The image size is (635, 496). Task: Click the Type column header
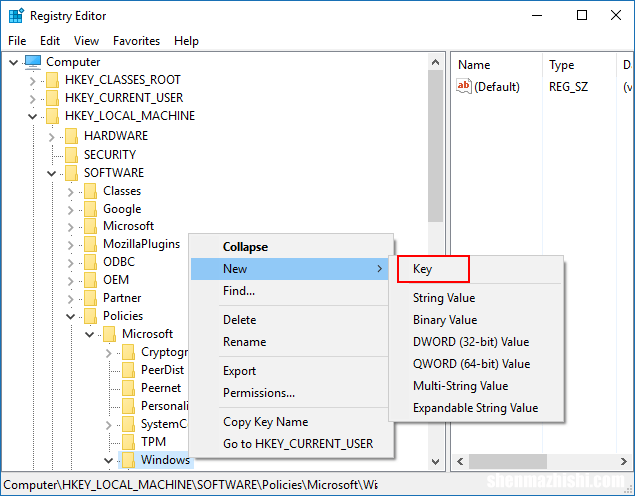pos(562,65)
